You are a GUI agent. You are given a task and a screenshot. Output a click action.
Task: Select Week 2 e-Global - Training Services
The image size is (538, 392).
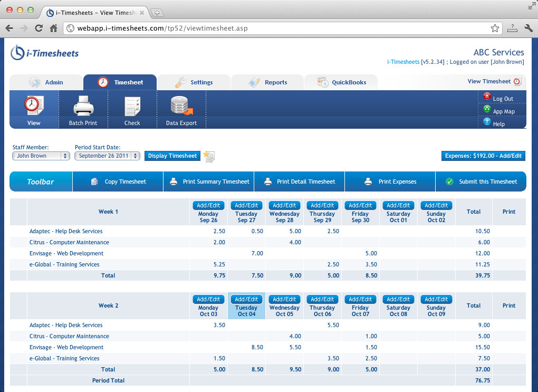64,358
